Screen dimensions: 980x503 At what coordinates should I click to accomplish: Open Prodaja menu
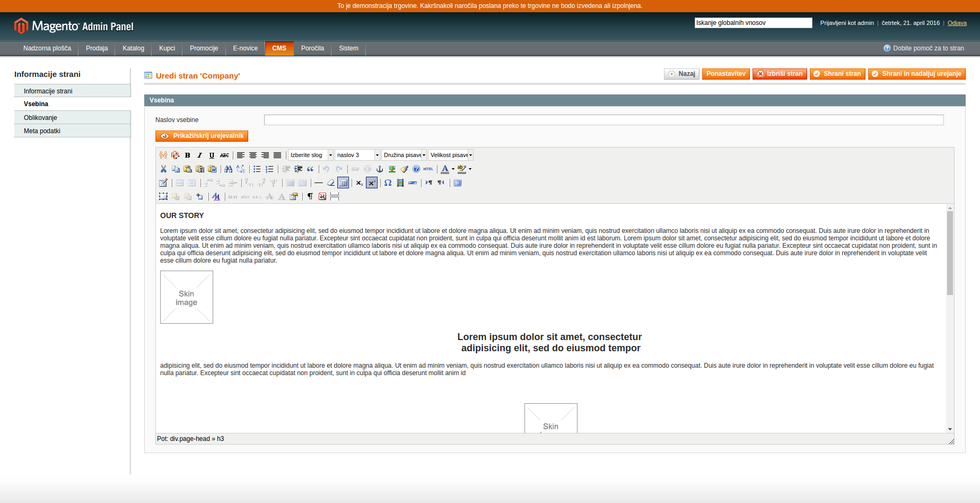tap(97, 48)
